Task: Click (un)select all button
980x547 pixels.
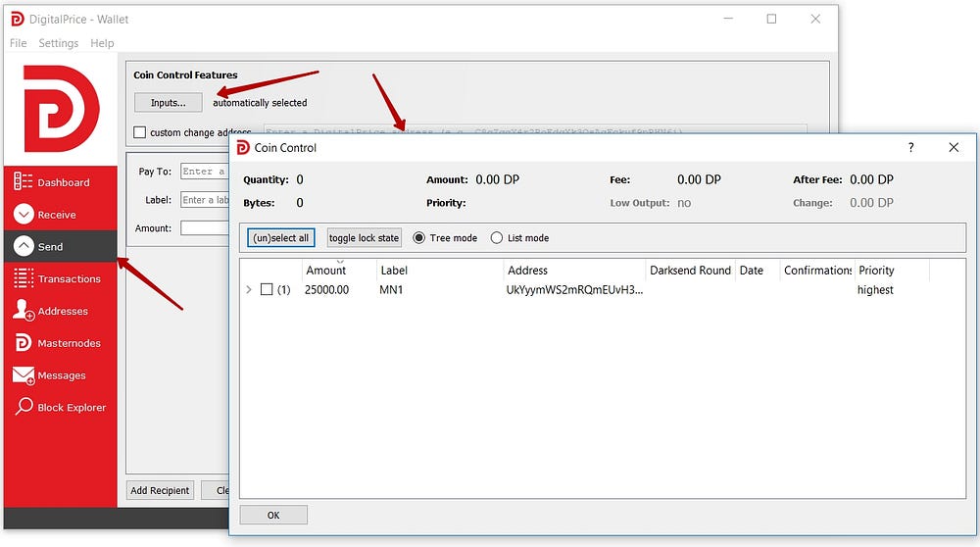Action: pyautogui.click(x=280, y=237)
